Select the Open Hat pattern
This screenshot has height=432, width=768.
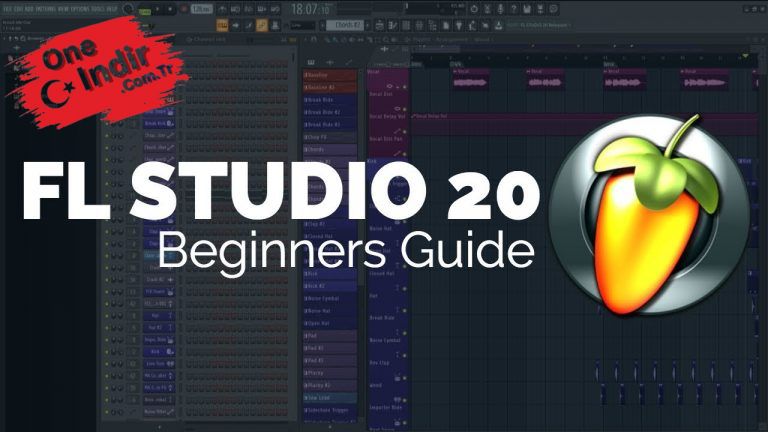(330, 323)
